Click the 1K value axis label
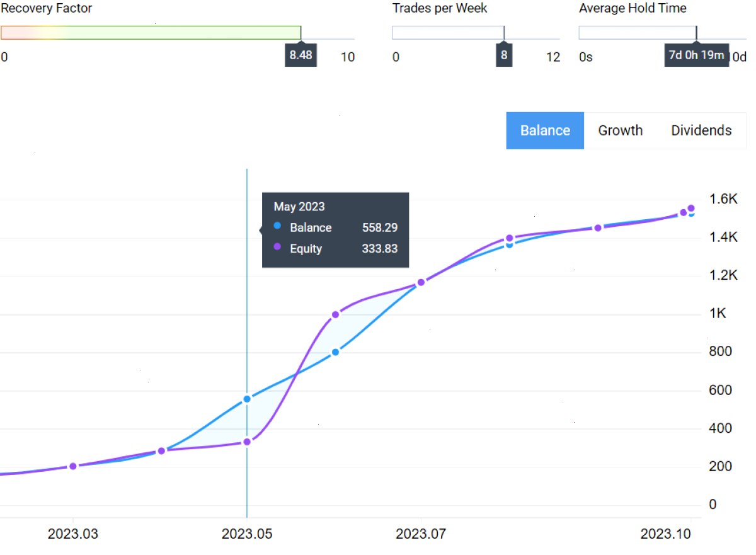 (x=718, y=314)
